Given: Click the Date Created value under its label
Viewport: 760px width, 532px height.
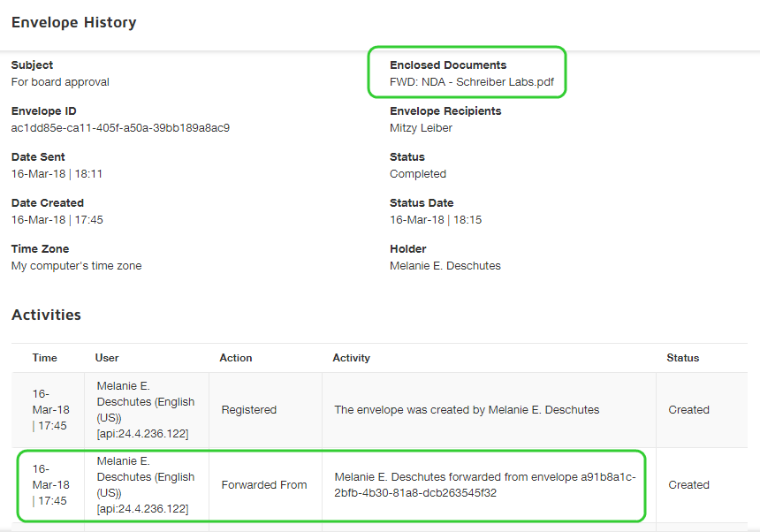Looking at the screenshot, I should coord(57,220).
